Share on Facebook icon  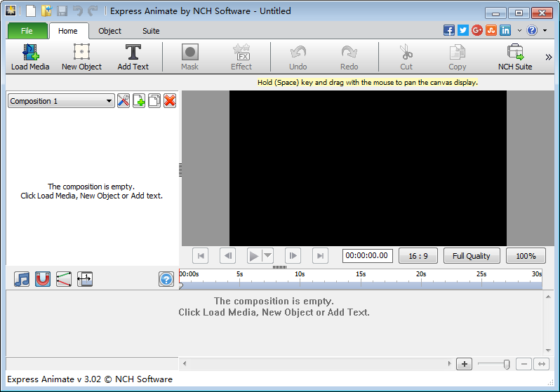point(449,30)
